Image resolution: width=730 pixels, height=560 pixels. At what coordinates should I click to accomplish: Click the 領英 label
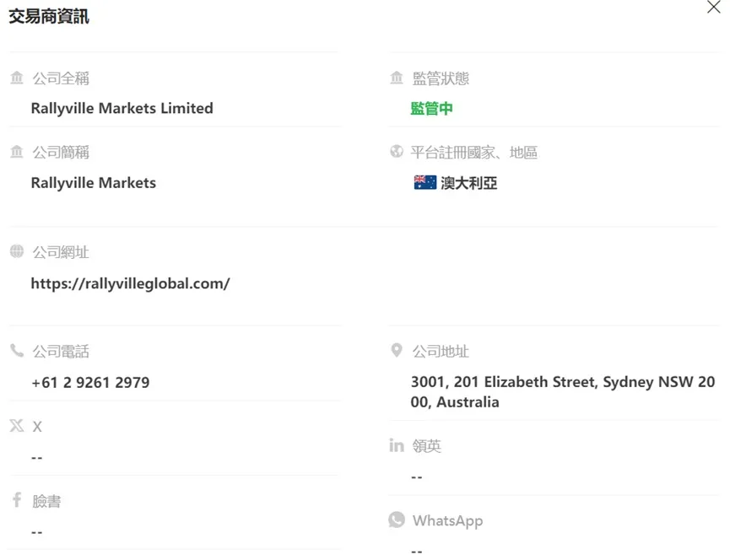pos(426,446)
